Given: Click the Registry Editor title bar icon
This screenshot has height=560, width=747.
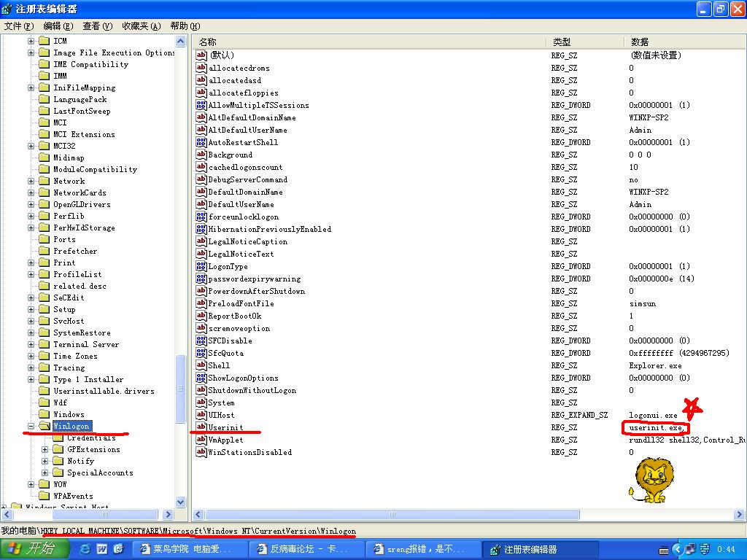Looking at the screenshot, I should coord(7,9).
